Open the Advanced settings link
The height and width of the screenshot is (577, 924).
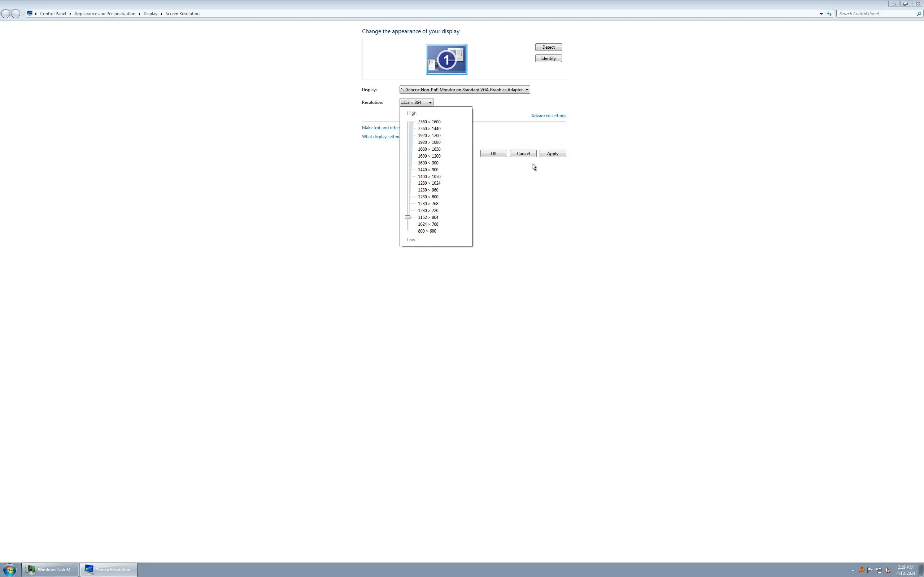(x=548, y=116)
